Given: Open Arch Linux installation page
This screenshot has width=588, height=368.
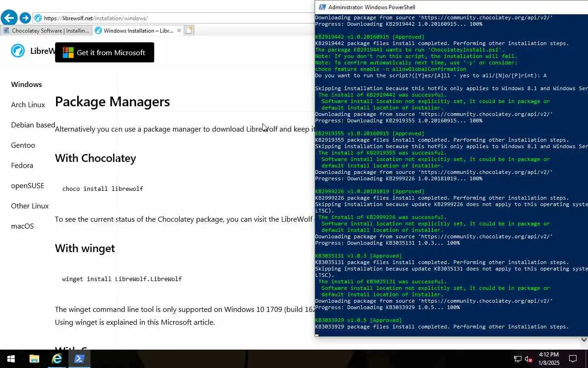Looking at the screenshot, I should (x=28, y=104).
